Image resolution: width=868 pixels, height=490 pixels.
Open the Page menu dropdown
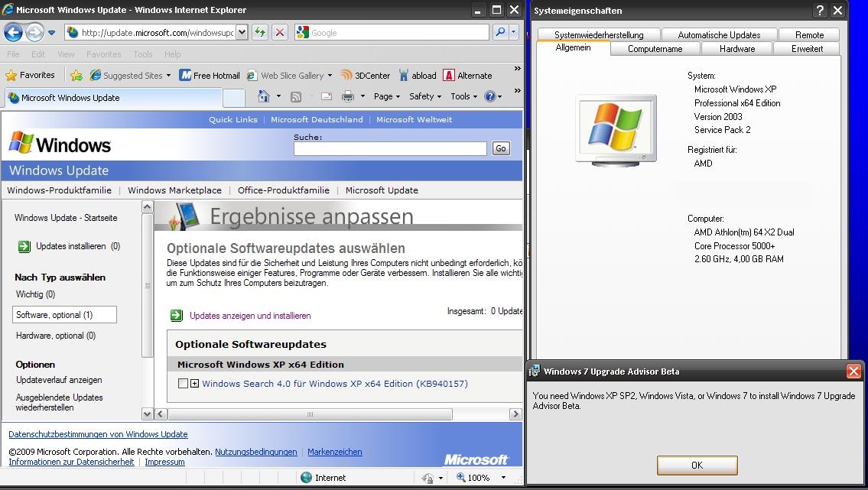click(x=386, y=96)
